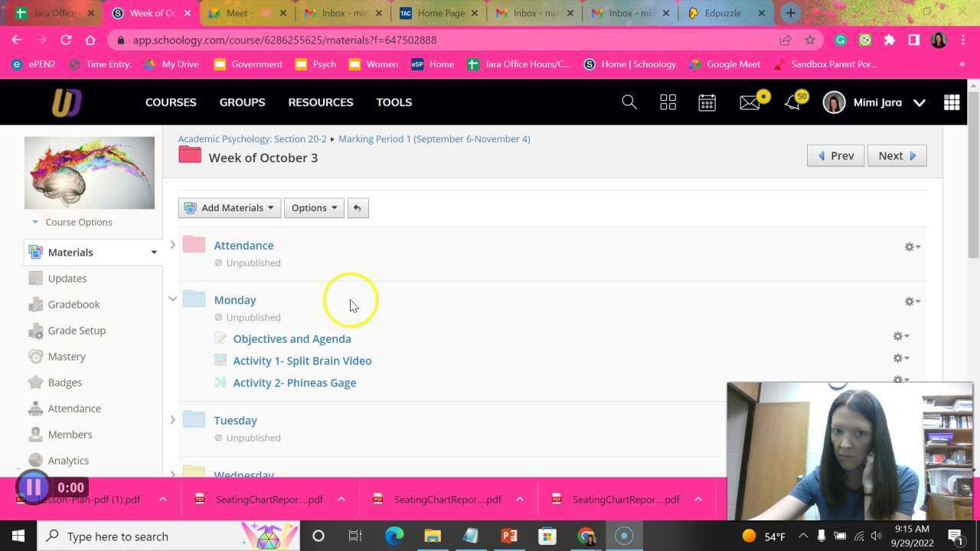This screenshot has height=551, width=980.
Task: Open Activity 1- Split Brain Video link
Action: 302,360
